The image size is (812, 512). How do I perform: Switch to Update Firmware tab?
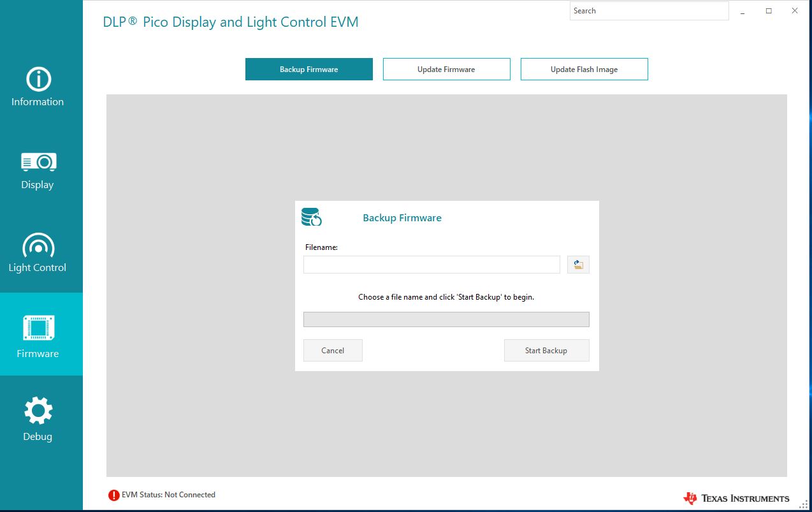pos(447,69)
